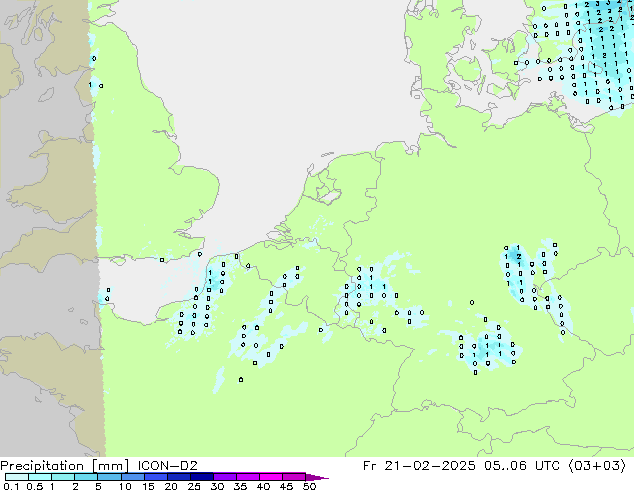Click the over-50 arrow tip of legend

(x=317, y=477)
